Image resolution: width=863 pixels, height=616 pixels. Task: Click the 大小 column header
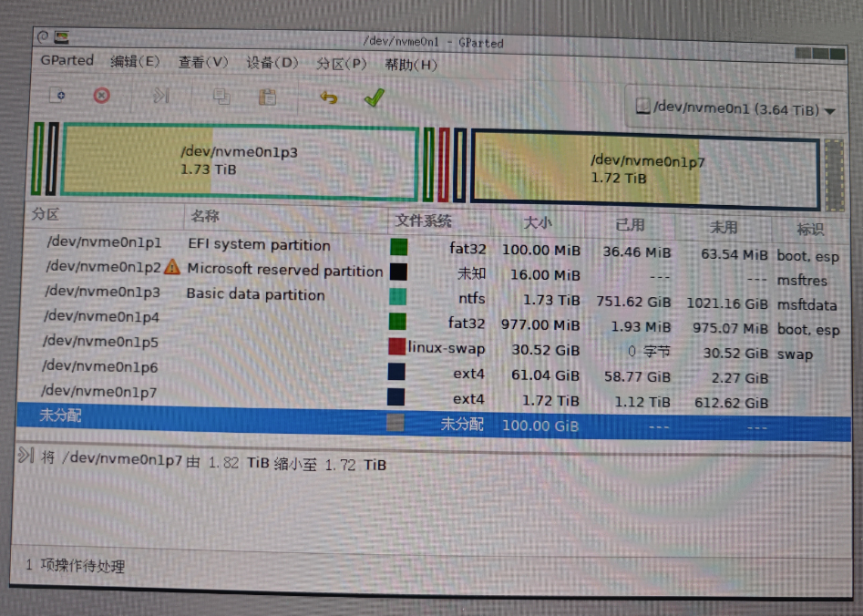pos(537,222)
